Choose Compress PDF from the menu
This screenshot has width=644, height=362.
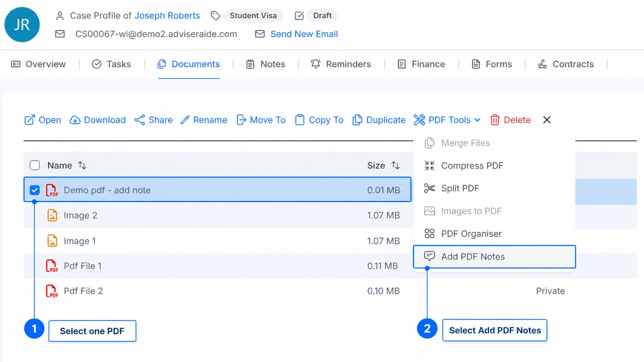coord(494,166)
